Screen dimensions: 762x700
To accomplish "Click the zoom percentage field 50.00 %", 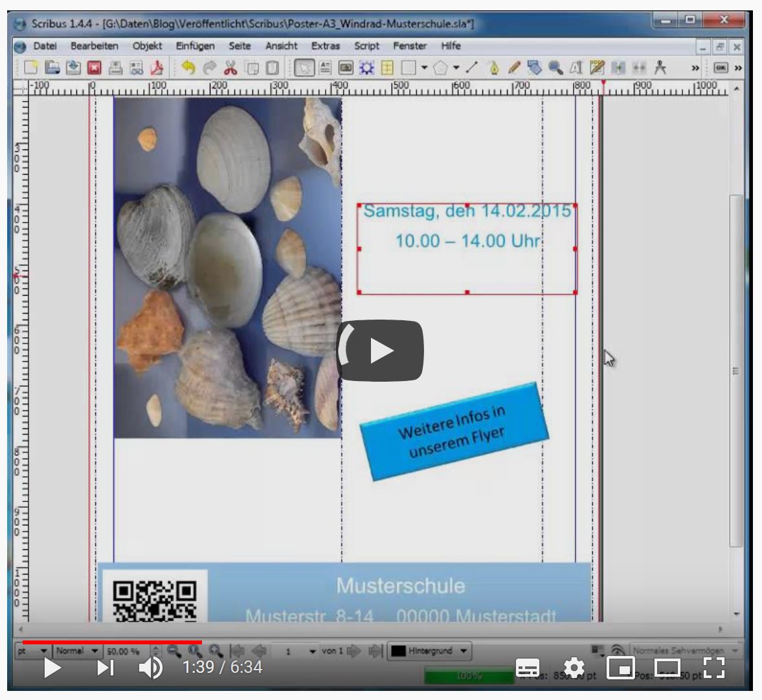I will click(128, 651).
